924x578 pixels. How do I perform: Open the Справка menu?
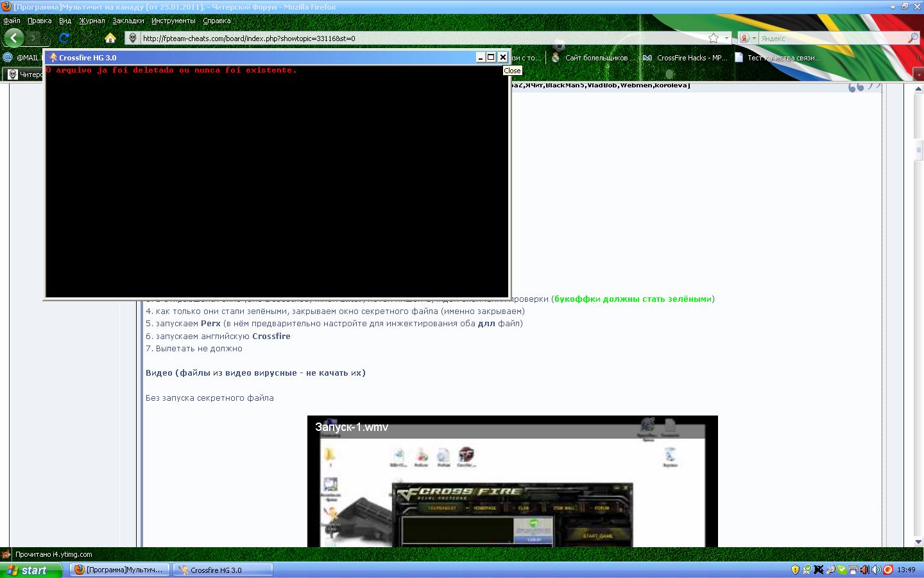(216, 21)
